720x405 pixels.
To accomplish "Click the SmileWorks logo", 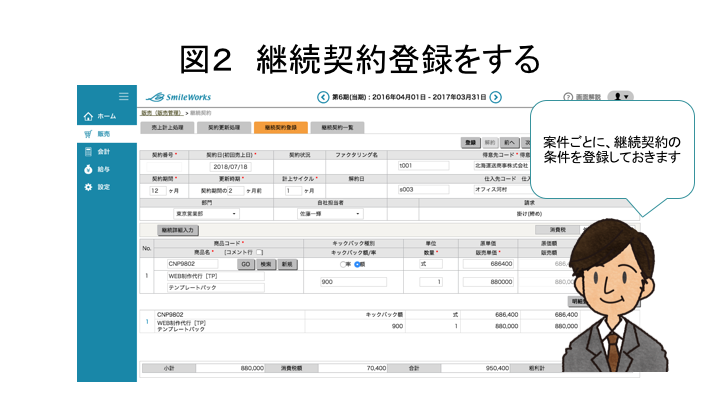I will click(179, 97).
